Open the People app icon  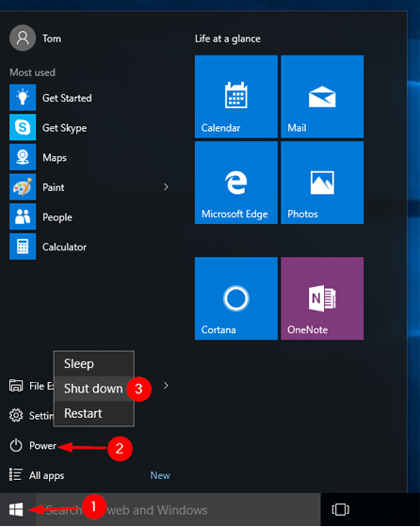pos(23,216)
